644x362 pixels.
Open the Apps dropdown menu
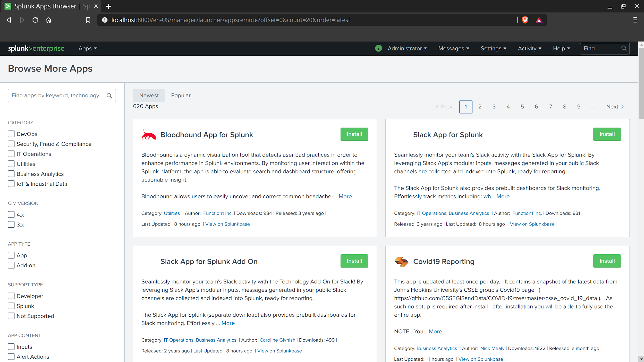tap(88, 48)
